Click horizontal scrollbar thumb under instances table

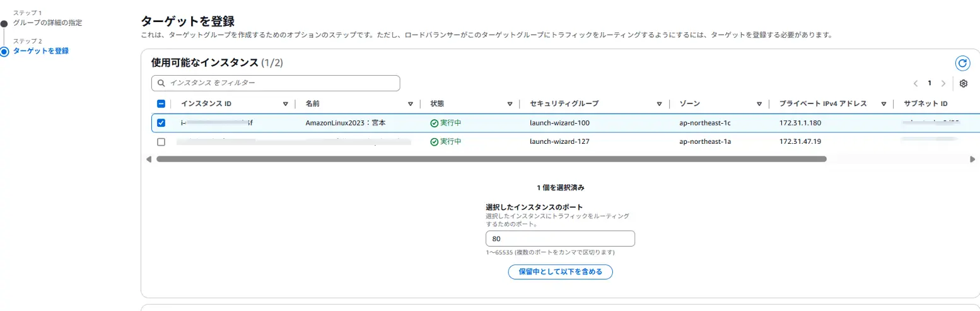coord(491,159)
